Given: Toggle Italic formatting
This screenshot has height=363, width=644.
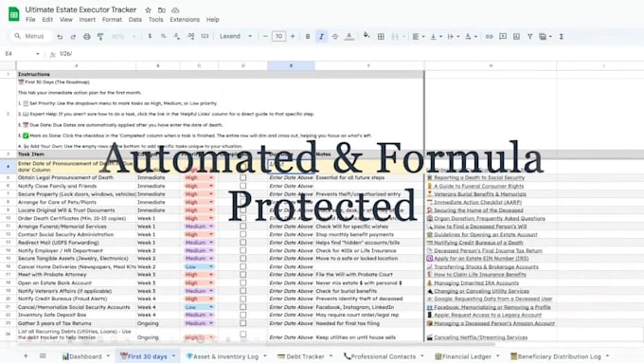Looking at the screenshot, I should click(x=321, y=37).
